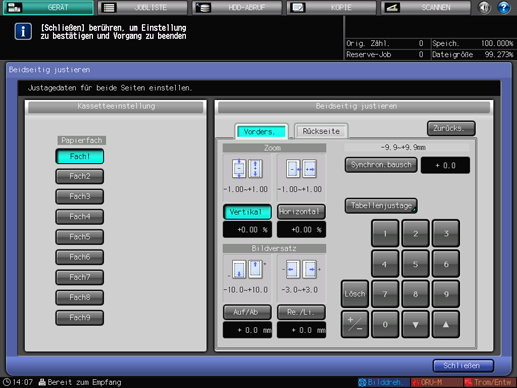This screenshot has height=388, width=517.
Task: Toggle sign with the +/- key
Action: click(355, 324)
